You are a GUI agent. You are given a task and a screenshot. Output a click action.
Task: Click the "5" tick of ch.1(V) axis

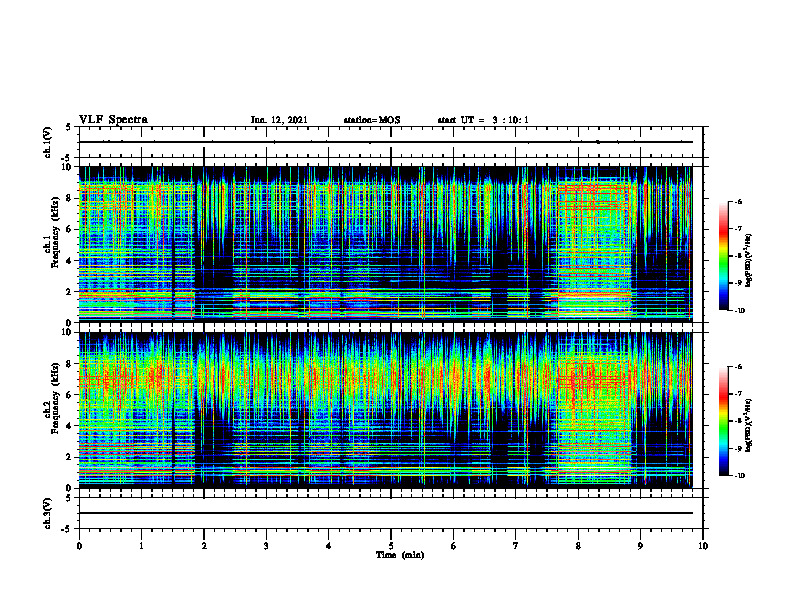coord(70,128)
